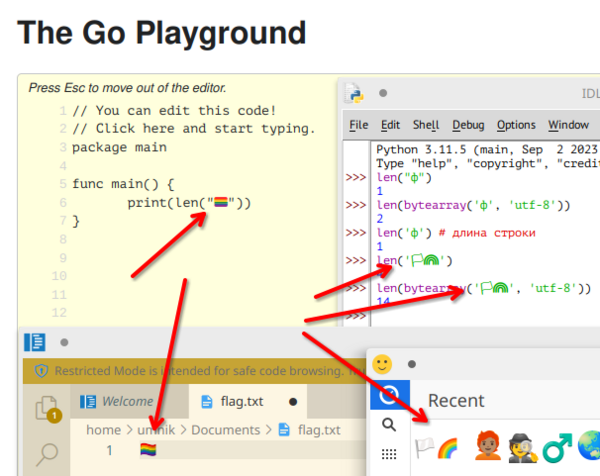This screenshot has height=476, width=600.
Task: Click the Python 3.11.5 version line in IDLE
Action: point(487,149)
